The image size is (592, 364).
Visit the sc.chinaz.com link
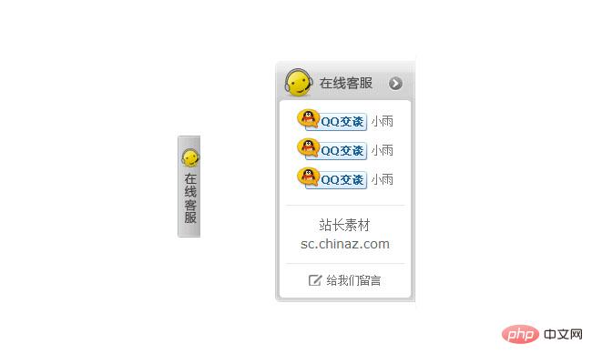pos(344,244)
